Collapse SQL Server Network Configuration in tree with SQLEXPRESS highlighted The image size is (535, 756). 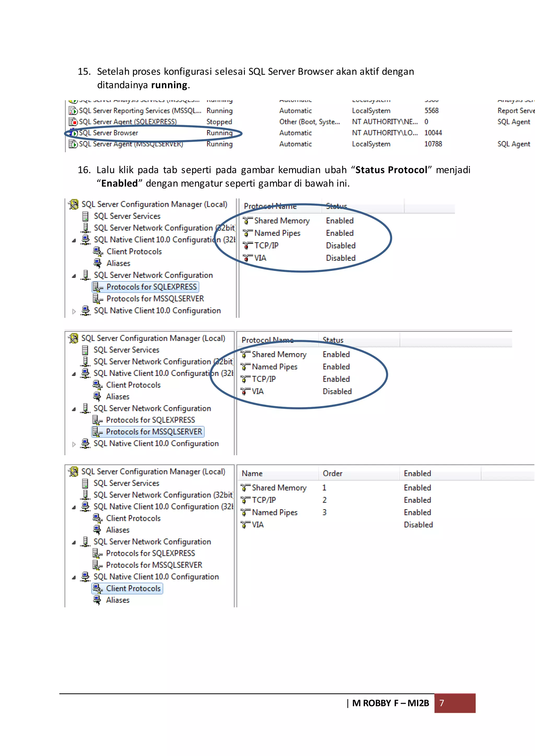74,276
